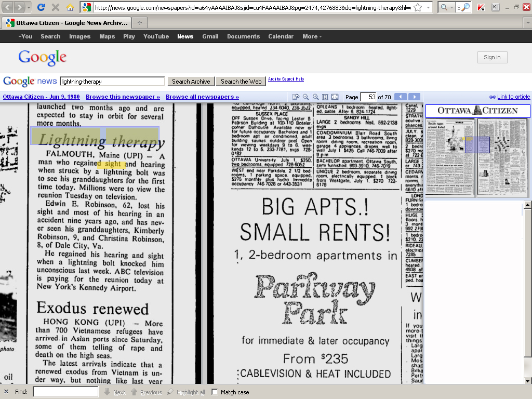Stop loading the page
The width and height of the screenshot is (532, 399).
[56, 7]
